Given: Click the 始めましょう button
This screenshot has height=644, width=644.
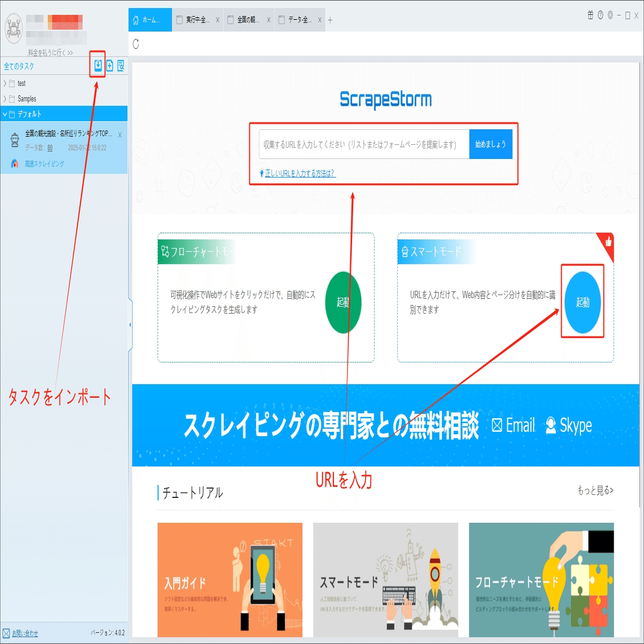Looking at the screenshot, I should [x=491, y=144].
